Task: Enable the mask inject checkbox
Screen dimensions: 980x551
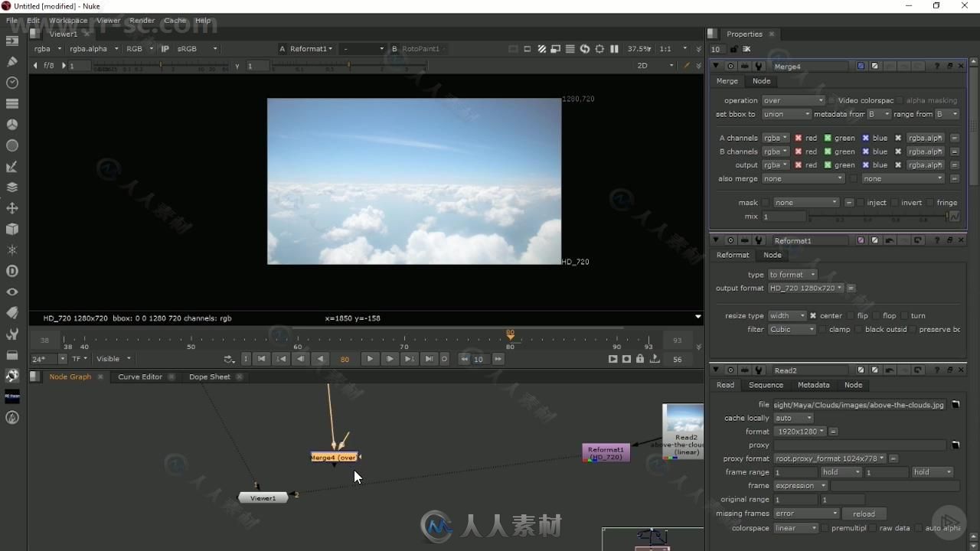Action: coord(861,203)
